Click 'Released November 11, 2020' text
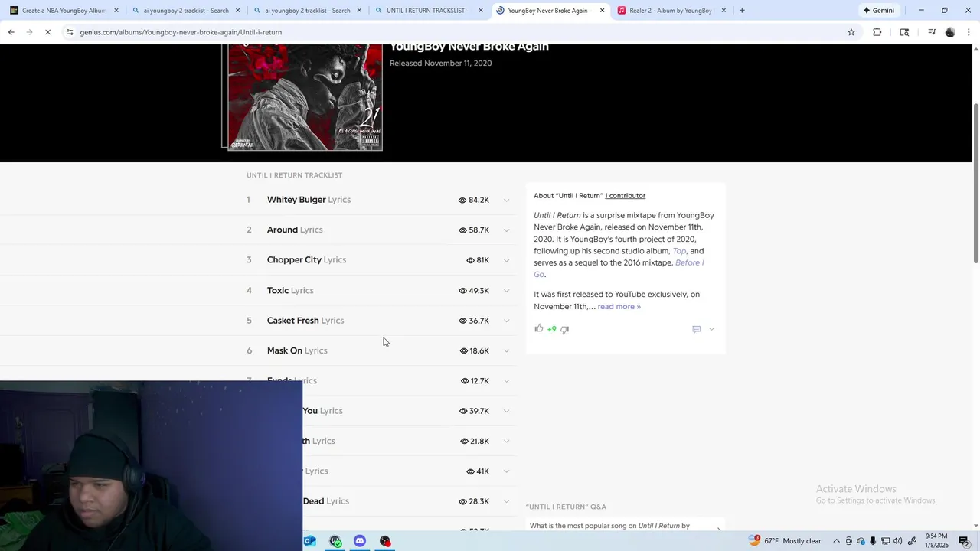980x551 pixels. click(x=440, y=63)
